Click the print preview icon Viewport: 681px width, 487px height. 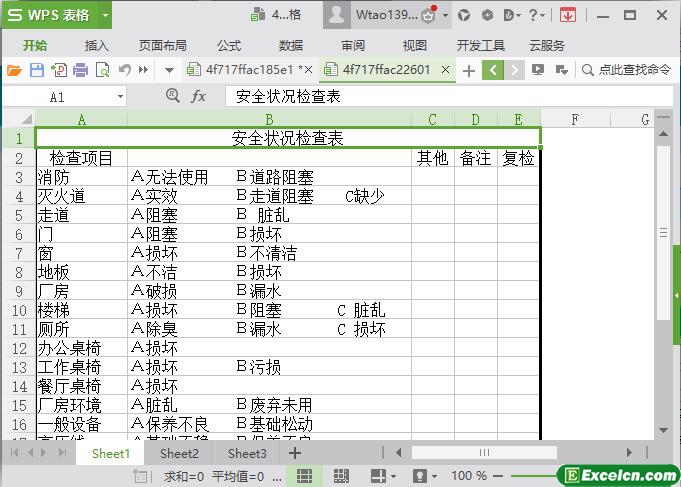(101, 69)
